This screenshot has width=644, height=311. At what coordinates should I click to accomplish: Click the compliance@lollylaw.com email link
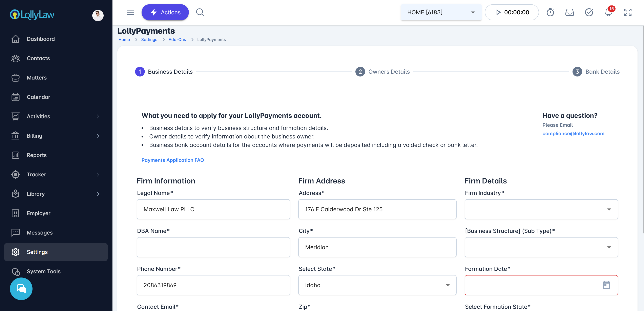pos(573,133)
